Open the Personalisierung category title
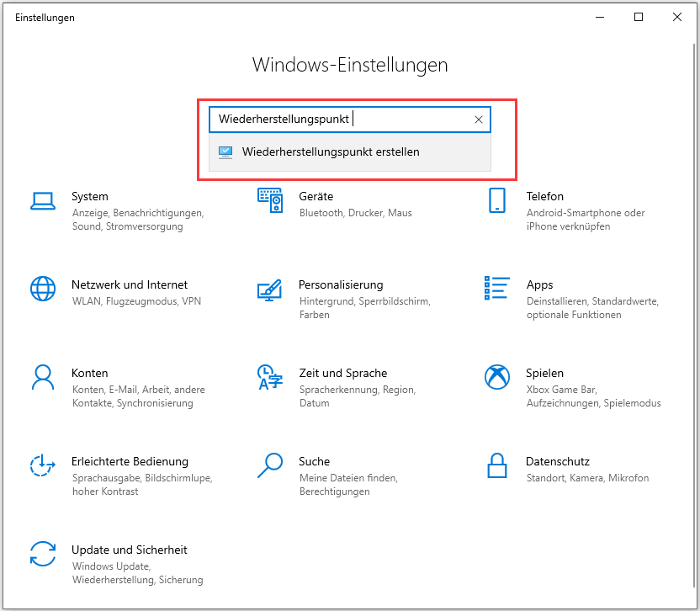The image size is (700, 611). click(x=341, y=284)
